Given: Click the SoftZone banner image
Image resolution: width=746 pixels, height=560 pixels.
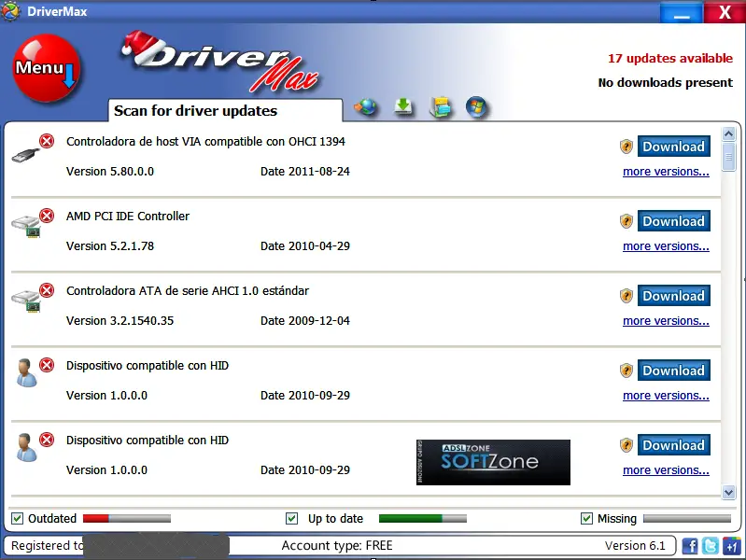Looking at the screenshot, I should point(493,462).
